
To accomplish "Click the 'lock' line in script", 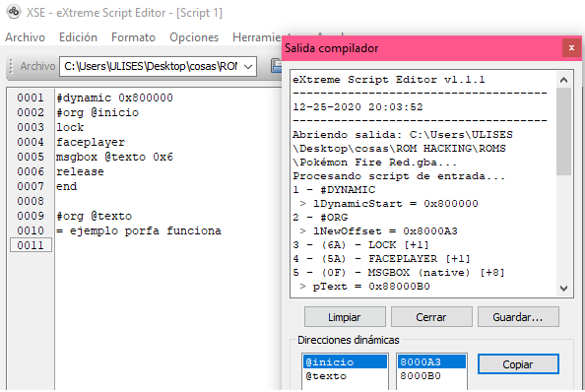I will coord(70,127).
